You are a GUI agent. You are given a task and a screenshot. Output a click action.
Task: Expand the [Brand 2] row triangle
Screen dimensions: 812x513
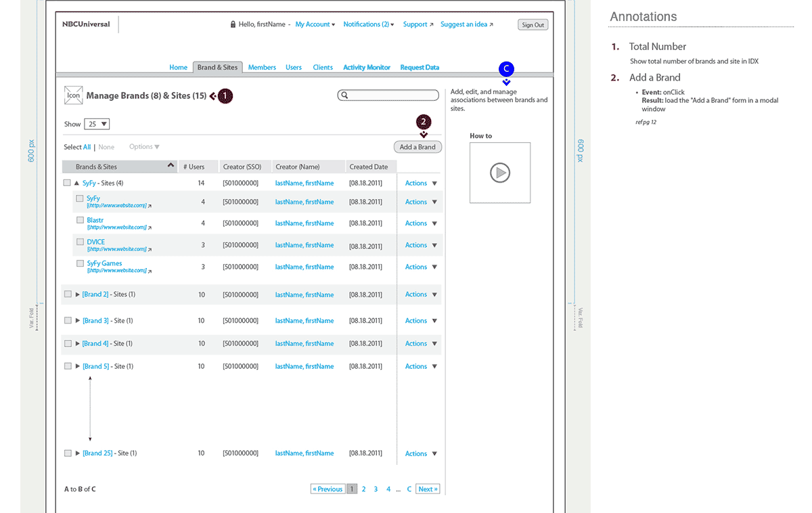click(78, 294)
